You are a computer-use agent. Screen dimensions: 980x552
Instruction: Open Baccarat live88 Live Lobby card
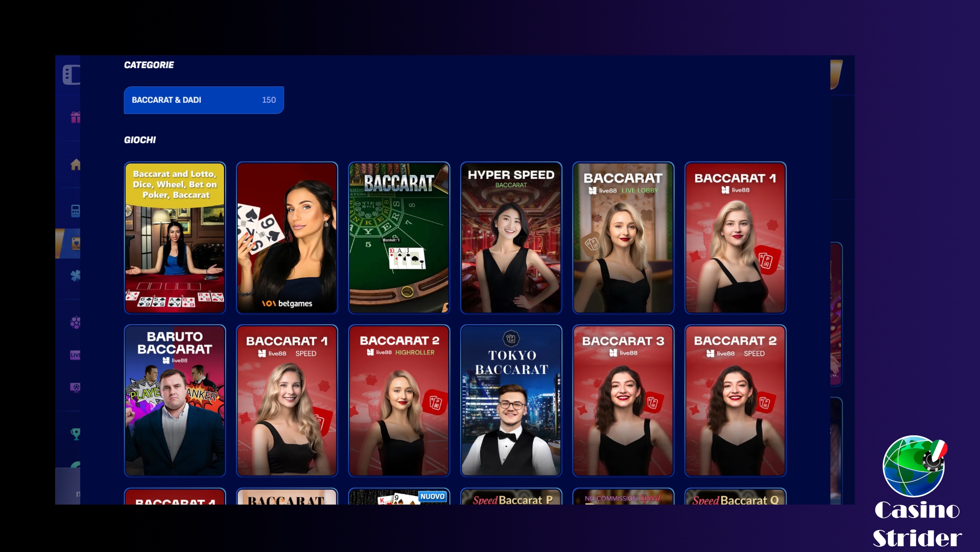623,238
